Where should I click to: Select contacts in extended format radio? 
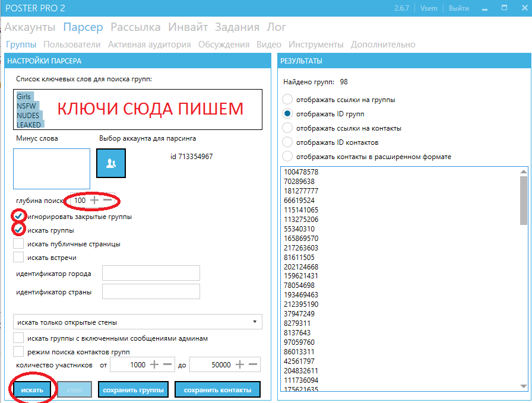tap(287, 156)
